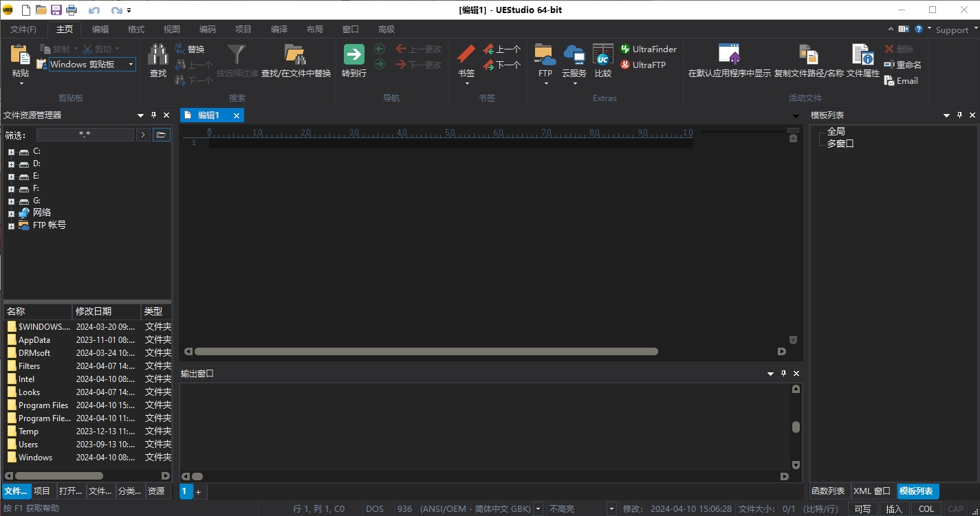The image size is (980, 516).
Task: Open 文件属性 for the active file
Action: click(862, 60)
